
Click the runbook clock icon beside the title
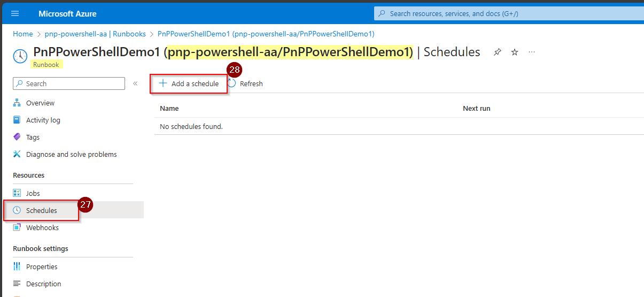(x=20, y=55)
